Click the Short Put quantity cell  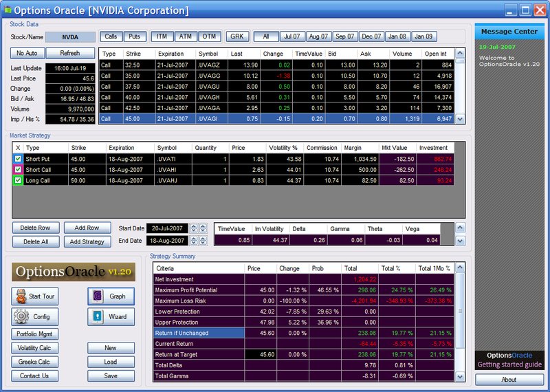point(210,159)
